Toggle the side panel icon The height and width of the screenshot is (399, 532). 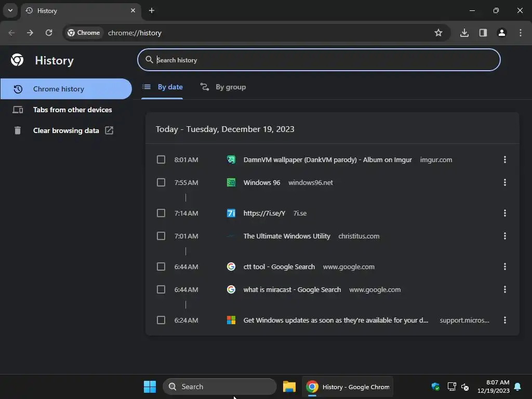point(483,33)
